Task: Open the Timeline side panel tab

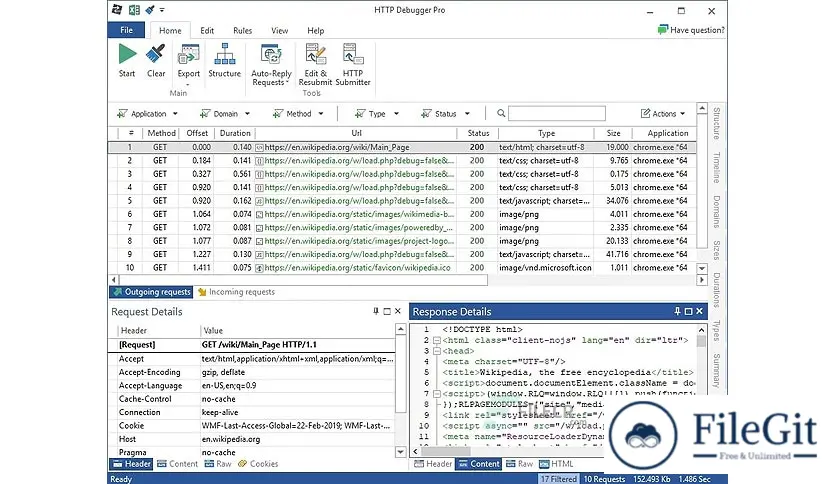Action: pos(717,167)
